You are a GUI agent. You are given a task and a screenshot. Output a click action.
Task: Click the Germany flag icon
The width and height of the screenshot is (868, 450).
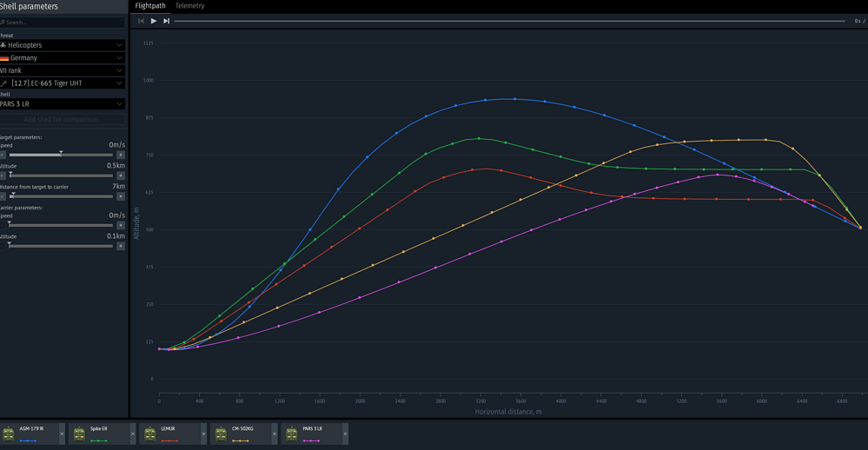point(3,58)
